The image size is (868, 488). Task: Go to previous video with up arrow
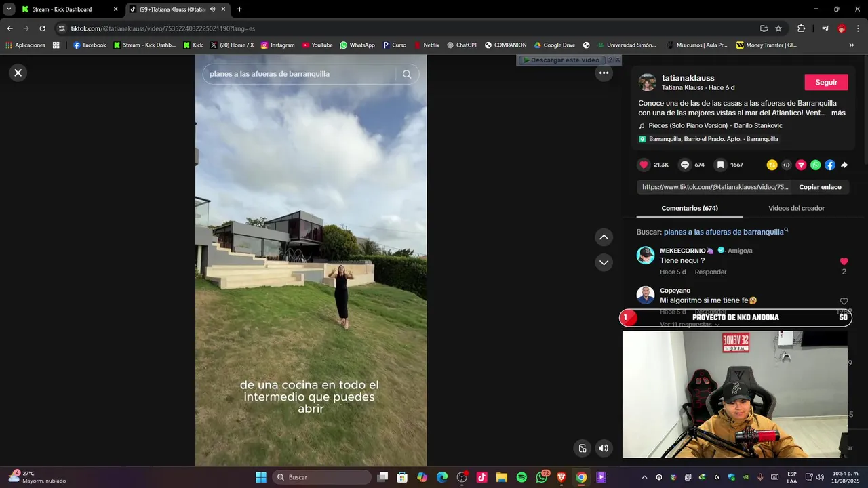coord(604,237)
